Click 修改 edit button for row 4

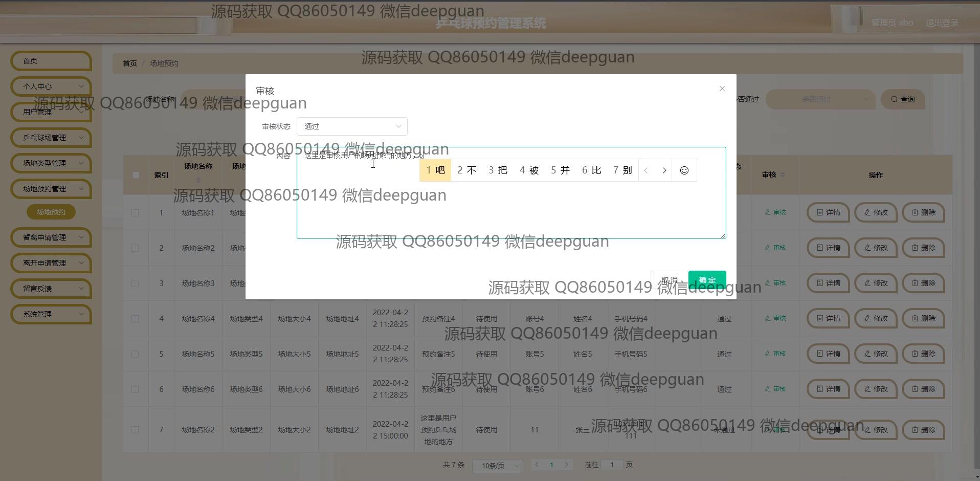click(x=875, y=318)
